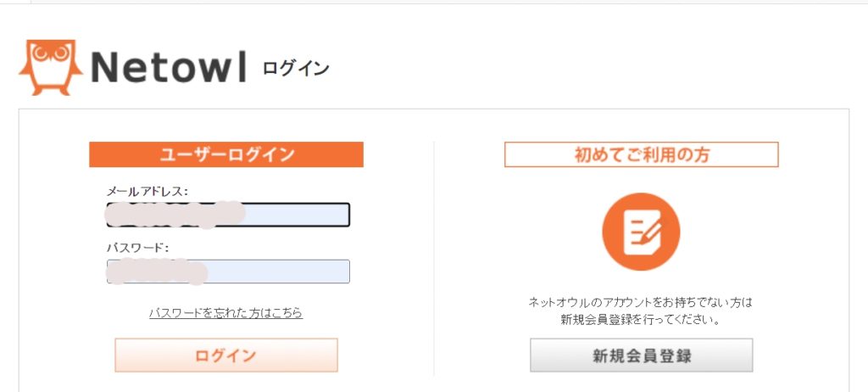Click the blurred email value in the address field
868x392 pixels.
175,214
